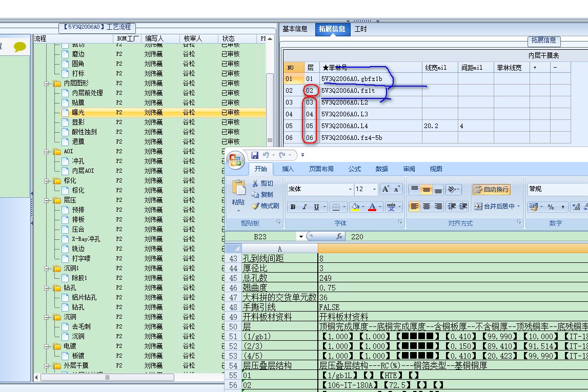Screen dimensions: 588x392
Task: Align text to bottom of cell
Action: click(x=438, y=189)
